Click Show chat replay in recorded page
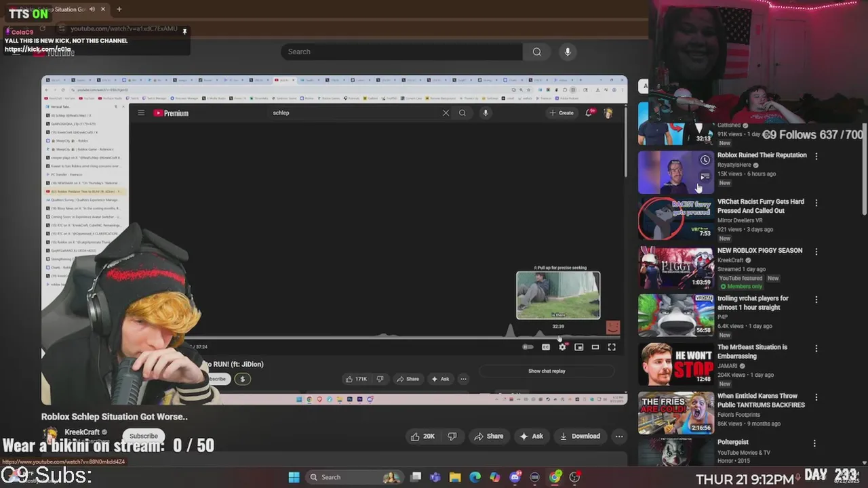 click(547, 371)
